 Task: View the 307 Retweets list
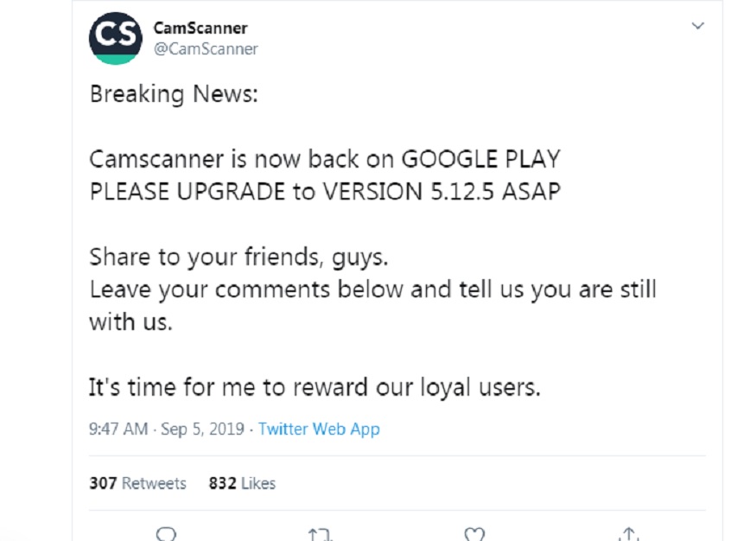coord(137,483)
